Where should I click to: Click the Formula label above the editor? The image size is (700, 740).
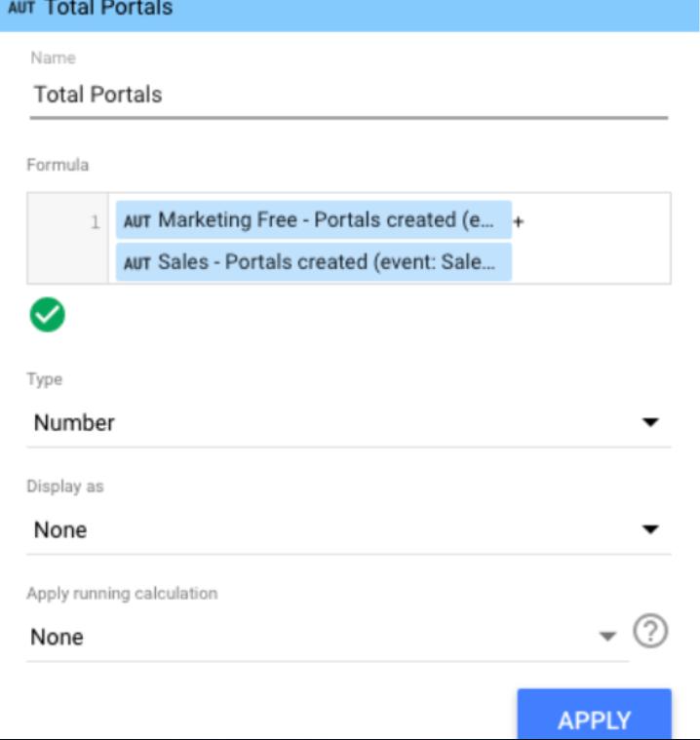[x=58, y=165]
